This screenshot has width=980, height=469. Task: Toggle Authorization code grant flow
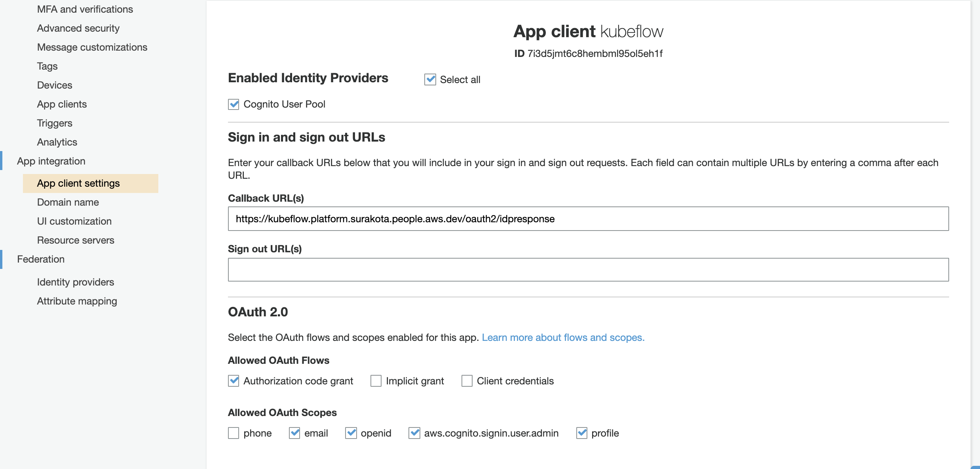pos(234,381)
